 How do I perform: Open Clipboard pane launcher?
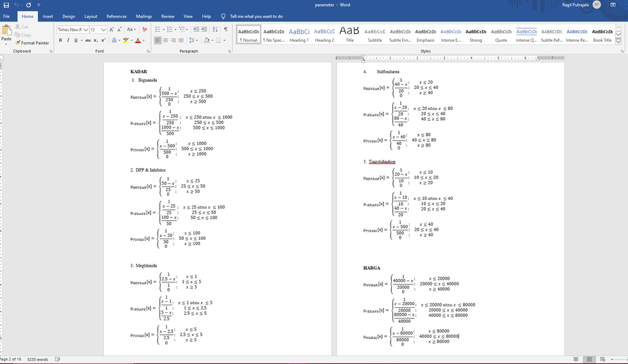[x=51, y=51]
